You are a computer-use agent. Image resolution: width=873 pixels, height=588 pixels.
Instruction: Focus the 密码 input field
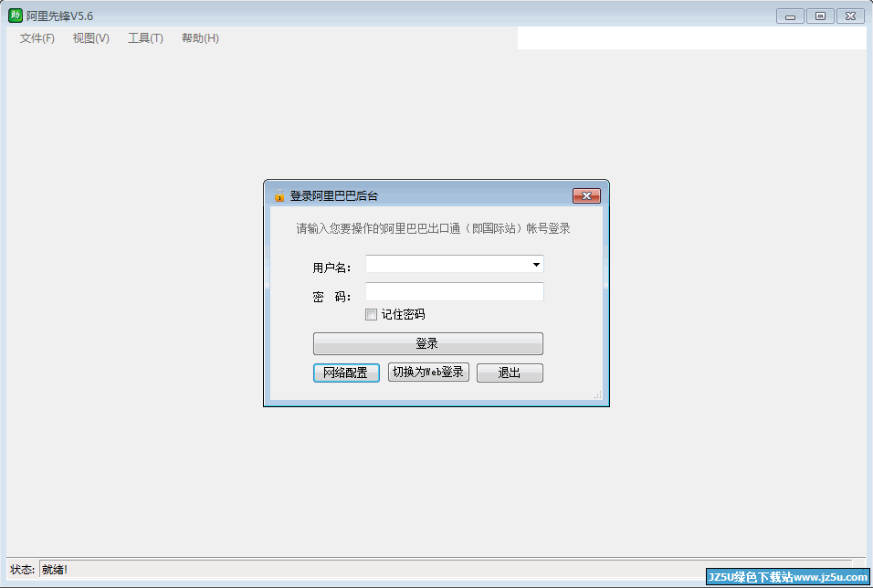tap(455, 292)
